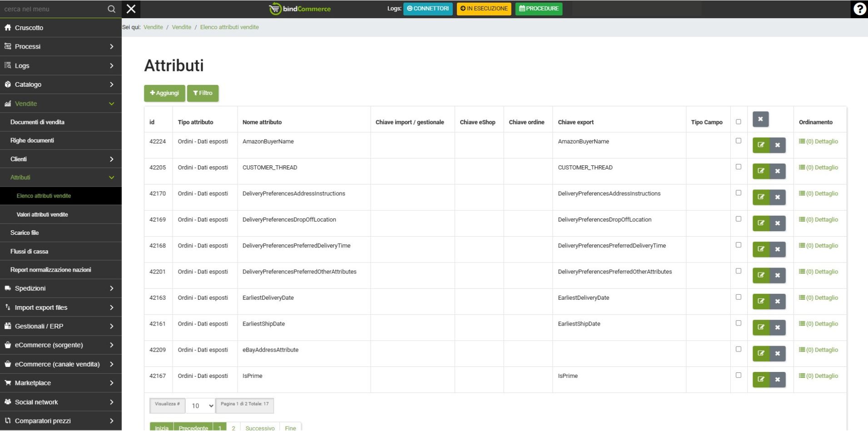Click the bulk delete icon in the table header
The width and height of the screenshot is (868, 431).
point(760,119)
